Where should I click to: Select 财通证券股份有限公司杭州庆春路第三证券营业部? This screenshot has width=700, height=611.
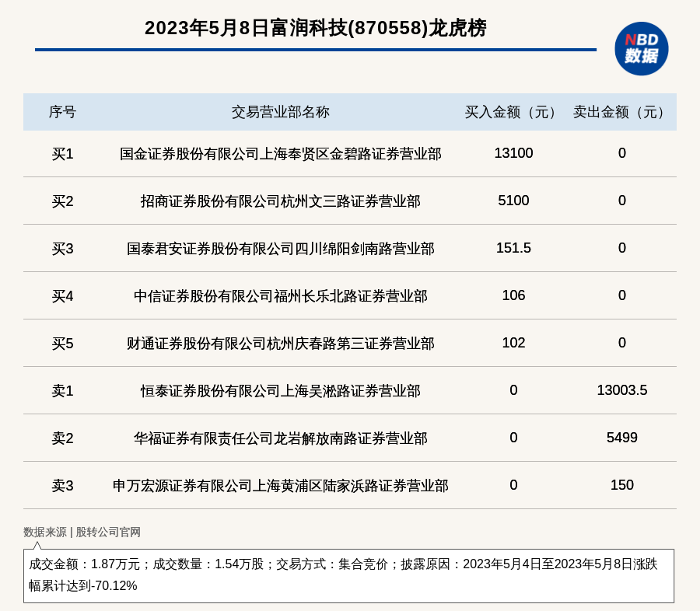point(280,344)
